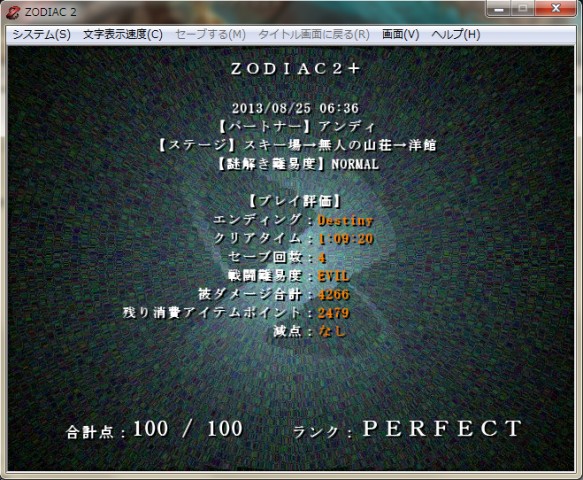Click the ZODIAC2+ title heading

295,69
